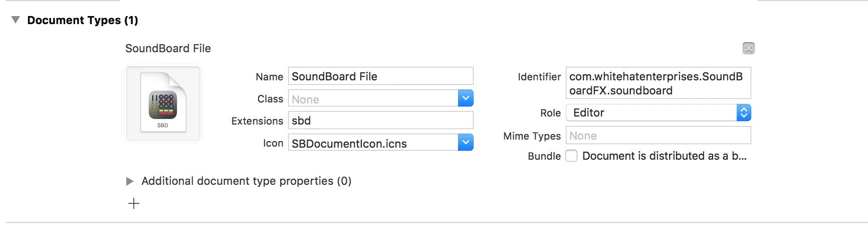The width and height of the screenshot is (868, 226).
Task: Click the Identifier text field
Action: [658, 83]
